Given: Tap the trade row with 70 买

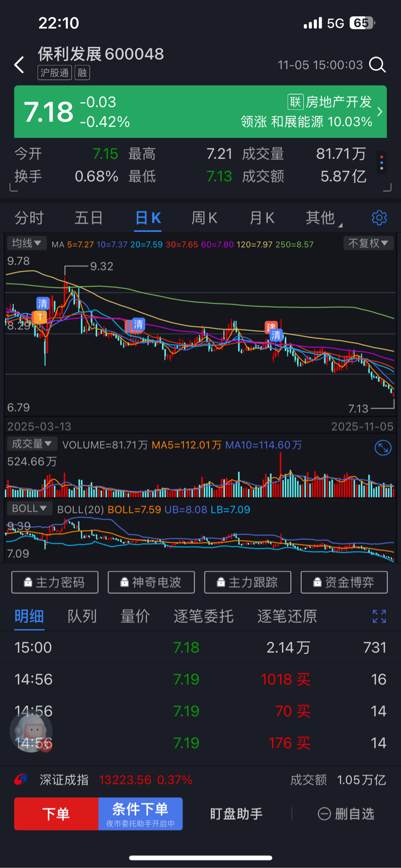Looking at the screenshot, I should (200, 711).
